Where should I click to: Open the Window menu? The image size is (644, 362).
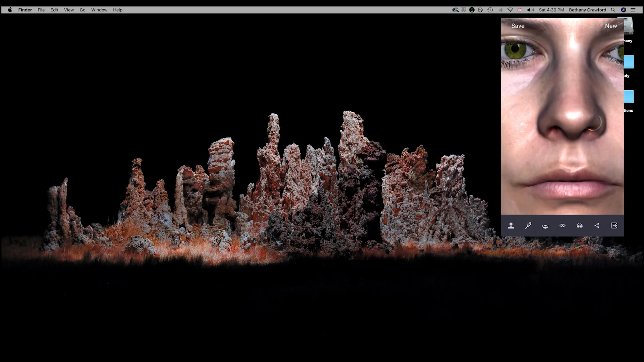point(99,10)
